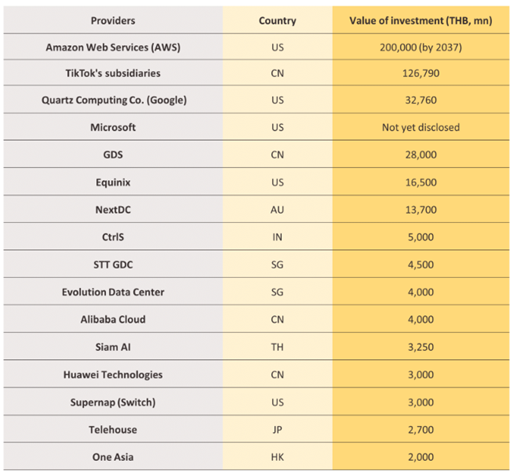The height and width of the screenshot is (474, 513).
Task: Click the Alibaba Cloud provider cell
Action: (113, 319)
